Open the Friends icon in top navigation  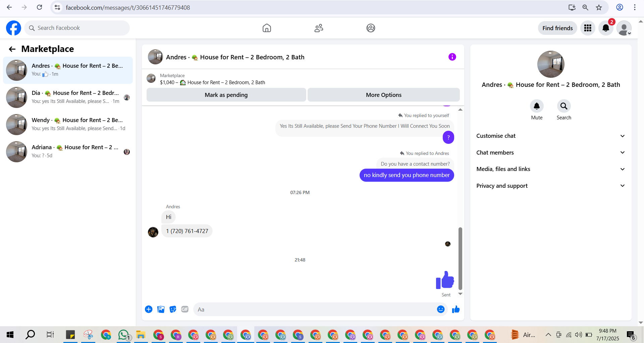(x=319, y=28)
